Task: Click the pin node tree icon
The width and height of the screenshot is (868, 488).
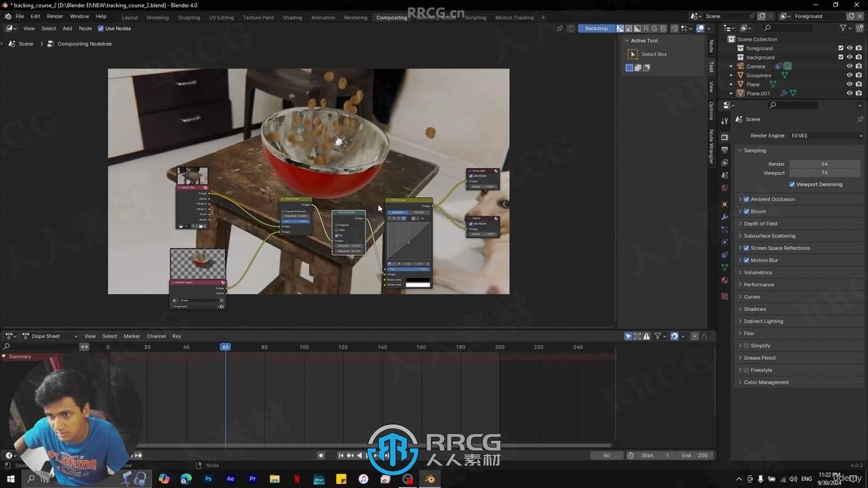Action: 559,28
